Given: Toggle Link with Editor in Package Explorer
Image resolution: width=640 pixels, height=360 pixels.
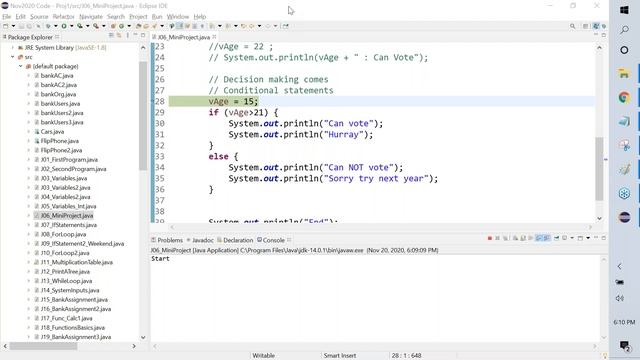Looking at the screenshot, I should pos(118,36).
